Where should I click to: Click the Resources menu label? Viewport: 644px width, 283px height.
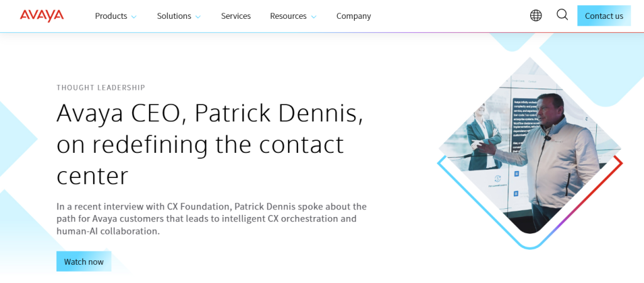click(288, 16)
